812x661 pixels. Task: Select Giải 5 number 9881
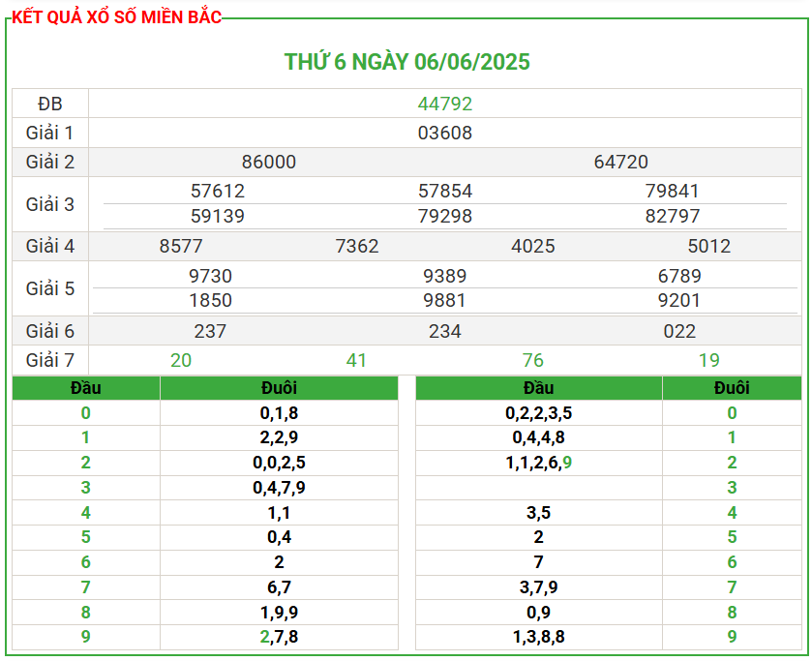445,300
